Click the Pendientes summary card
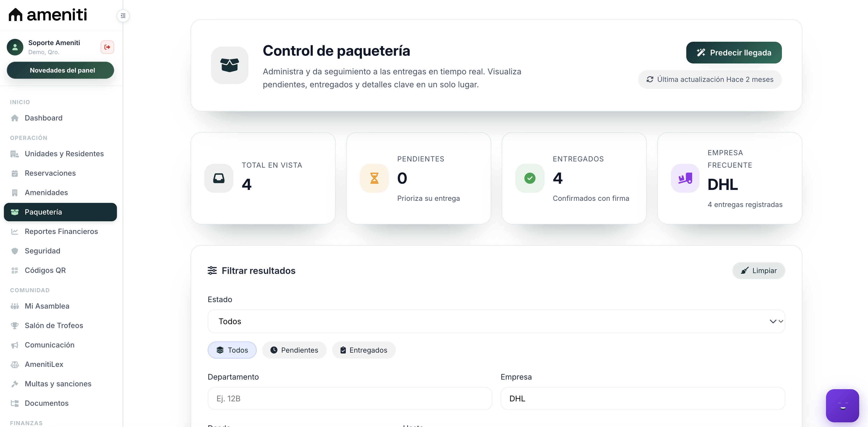Screen dimensions: 868x427 418,178
